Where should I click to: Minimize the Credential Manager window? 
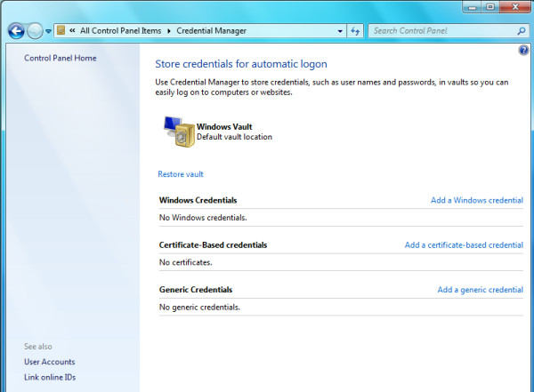(x=472, y=7)
